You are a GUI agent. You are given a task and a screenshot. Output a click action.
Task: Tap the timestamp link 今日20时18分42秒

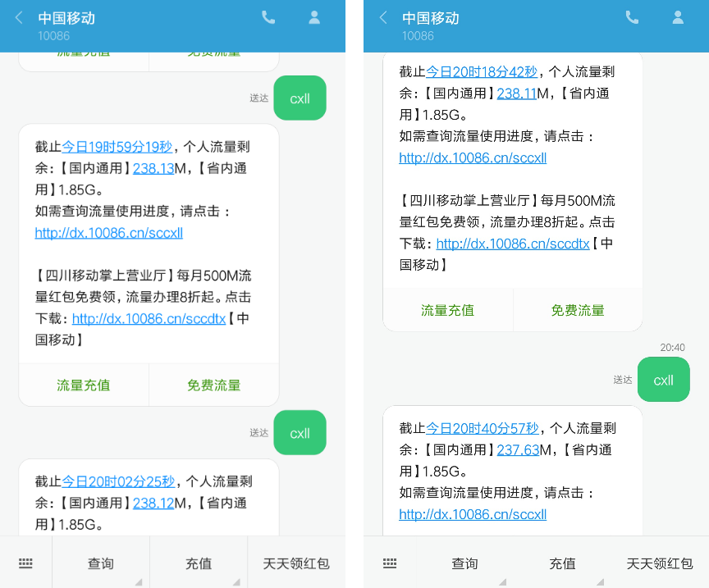coord(482,72)
